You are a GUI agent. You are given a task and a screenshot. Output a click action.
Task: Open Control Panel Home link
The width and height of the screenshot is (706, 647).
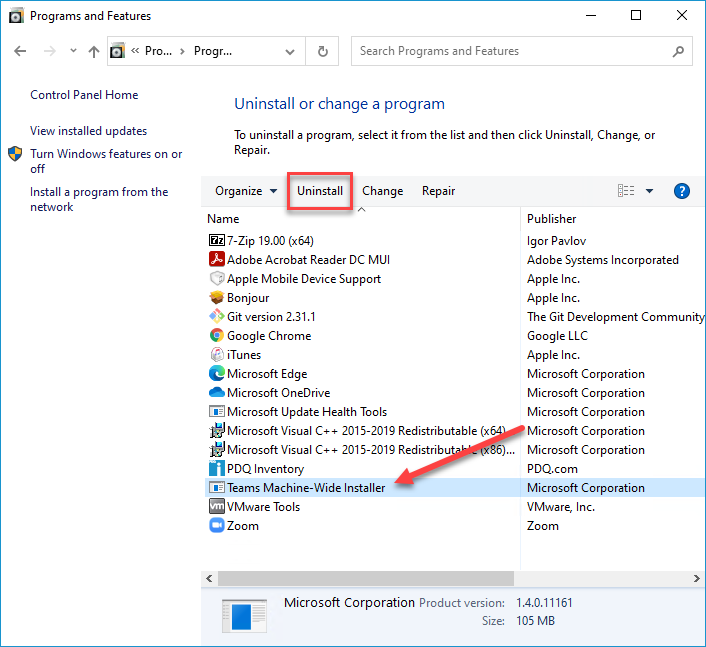(84, 95)
